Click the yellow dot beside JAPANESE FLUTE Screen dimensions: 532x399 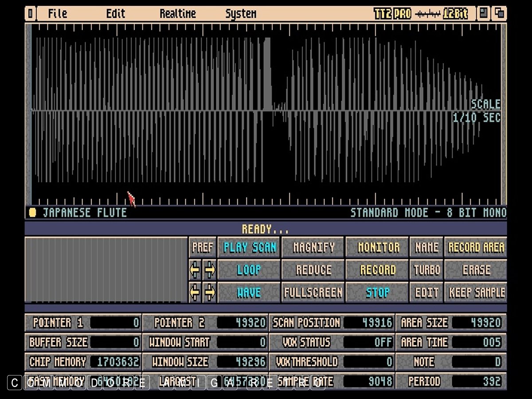[32, 213]
